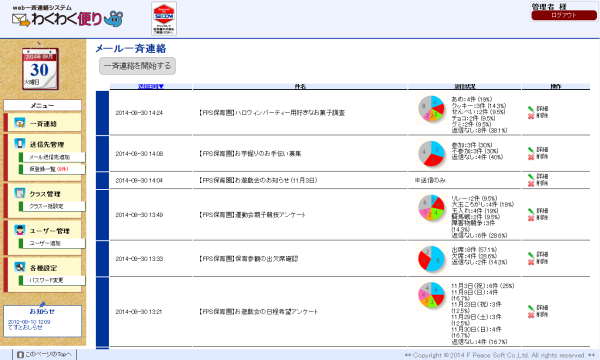Screen dimensions: 600x360
Task: Click the メール一斉連絡 page heading
Action: point(131,48)
